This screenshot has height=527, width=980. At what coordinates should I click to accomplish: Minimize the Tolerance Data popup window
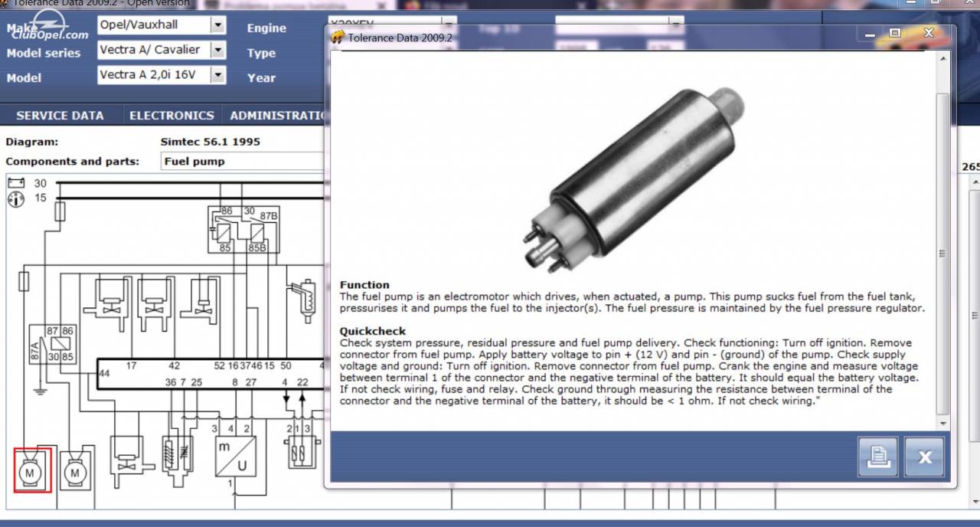tap(869, 34)
